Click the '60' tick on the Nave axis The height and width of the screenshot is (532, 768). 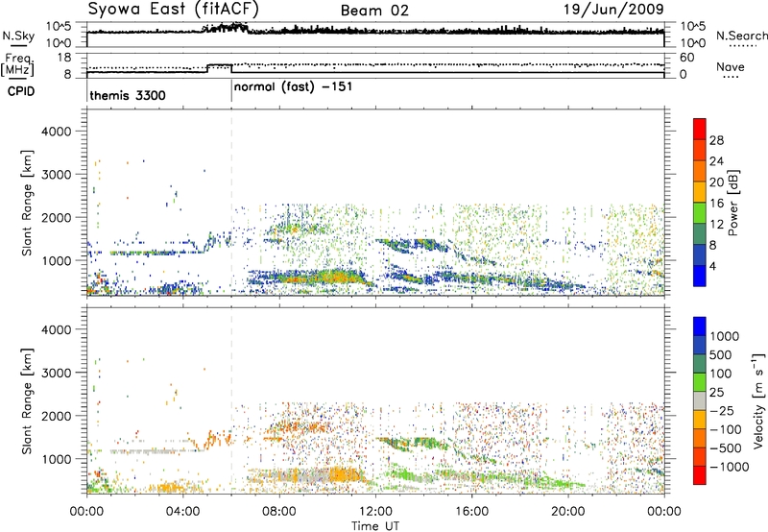tap(686, 58)
